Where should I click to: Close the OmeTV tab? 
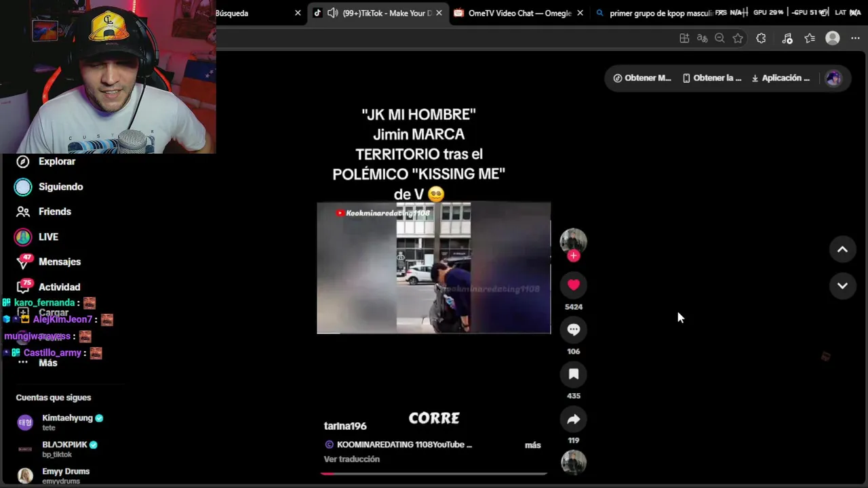(x=580, y=13)
